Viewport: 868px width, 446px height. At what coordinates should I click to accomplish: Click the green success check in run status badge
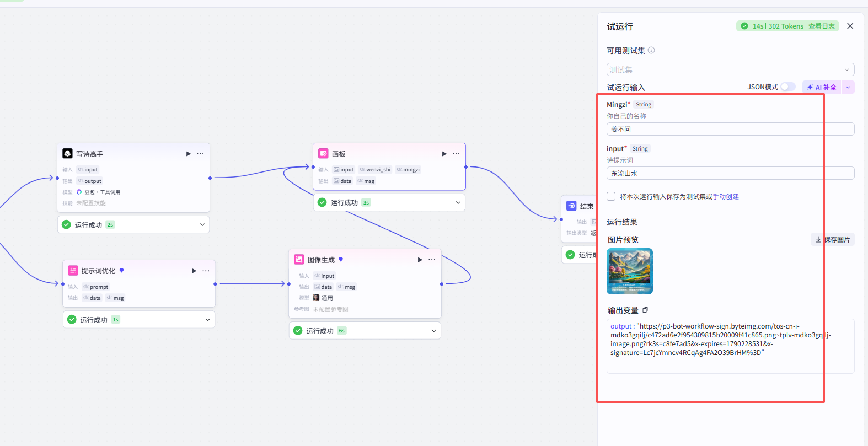click(744, 26)
